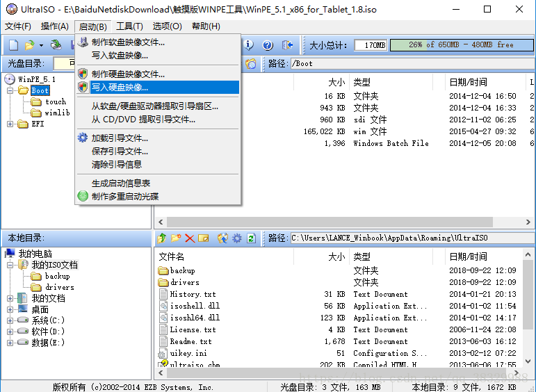This screenshot has height=392, width=536.
Task: Click the drivers folder icon in file list
Action: point(163,282)
